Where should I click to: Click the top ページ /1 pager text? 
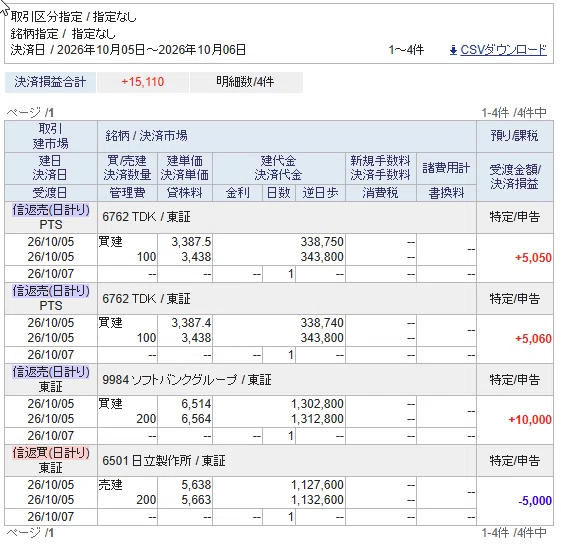[x=30, y=113]
